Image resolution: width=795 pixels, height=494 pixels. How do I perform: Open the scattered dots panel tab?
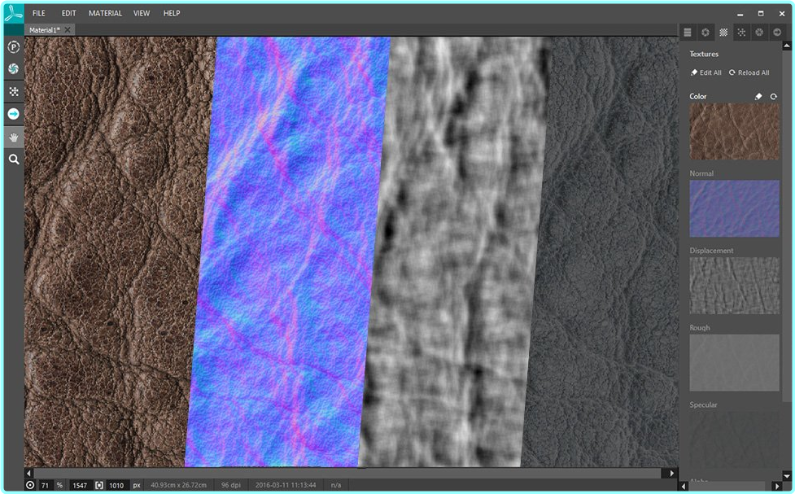point(741,32)
